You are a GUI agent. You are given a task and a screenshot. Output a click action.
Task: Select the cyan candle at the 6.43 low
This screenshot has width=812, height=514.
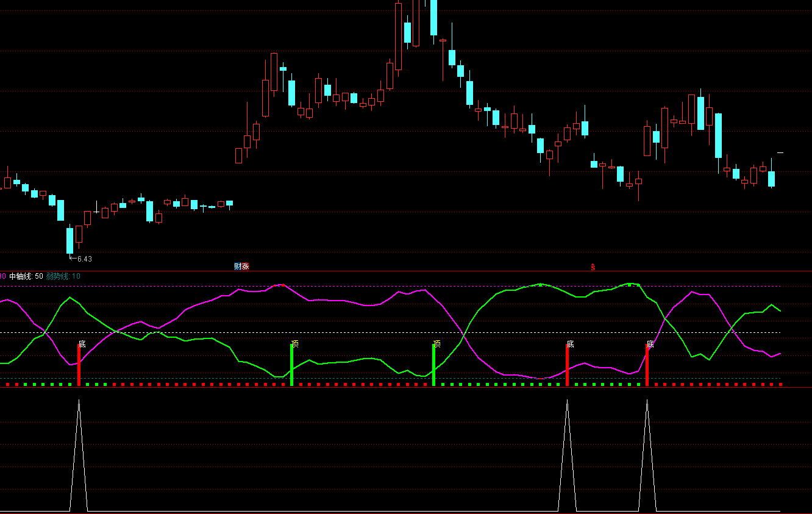point(69,240)
